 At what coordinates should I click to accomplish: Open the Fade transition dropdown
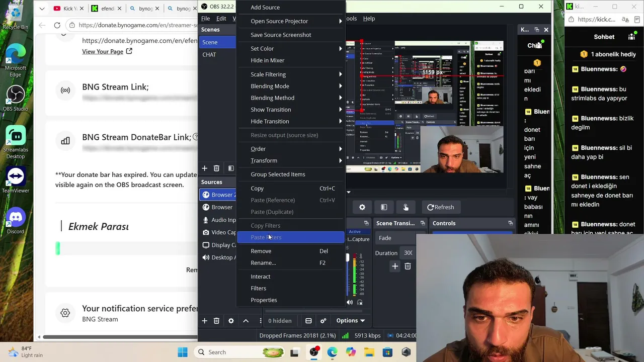click(396, 238)
